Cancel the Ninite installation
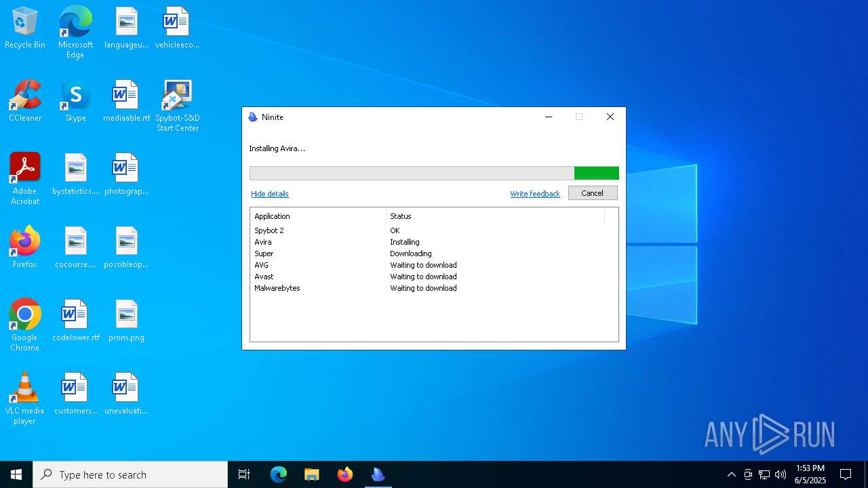868x488 pixels. [x=593, y=193]
